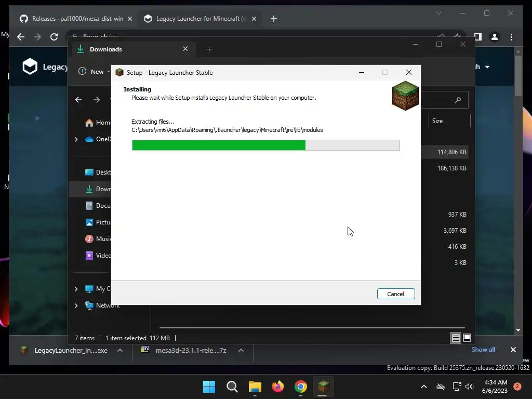Open Videos folder in sidebar
Viewport: 532px width, 399px height.
[98, 256]
